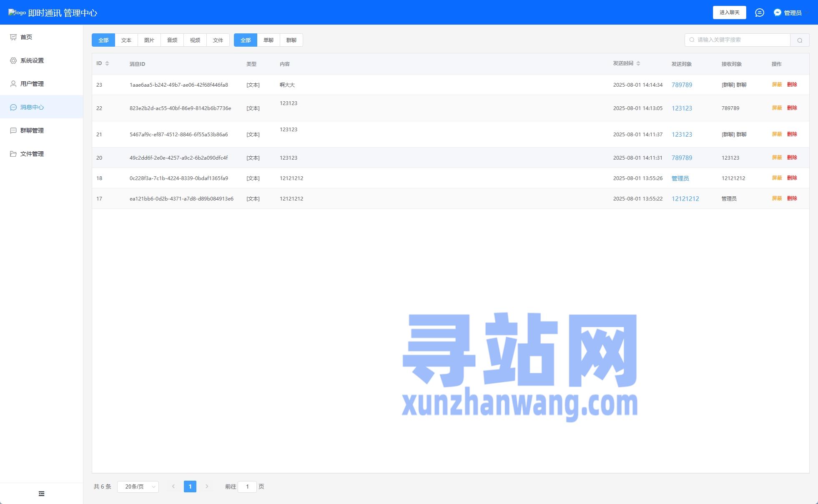This screenshot has width=818, height=504.
Task: Go to next page arrow
Action: pos(207,486)
